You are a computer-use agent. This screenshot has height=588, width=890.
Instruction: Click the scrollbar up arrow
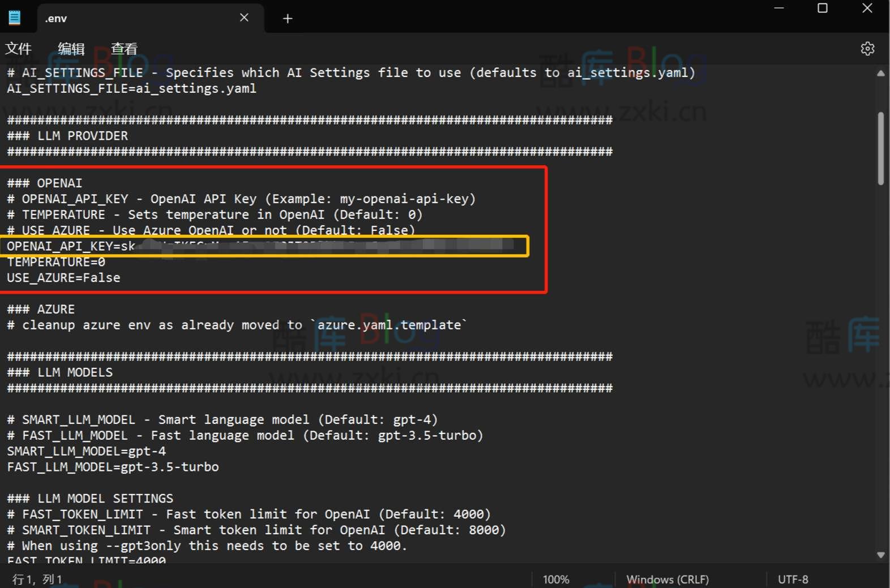point(880,74)
